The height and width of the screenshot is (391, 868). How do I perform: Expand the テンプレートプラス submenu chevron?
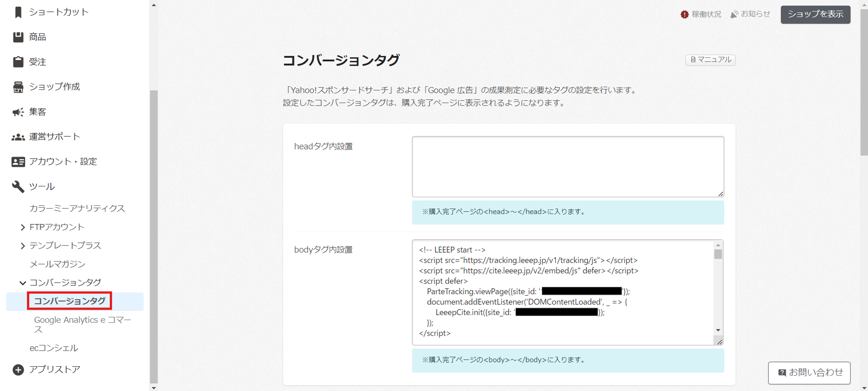coord(23,246)
